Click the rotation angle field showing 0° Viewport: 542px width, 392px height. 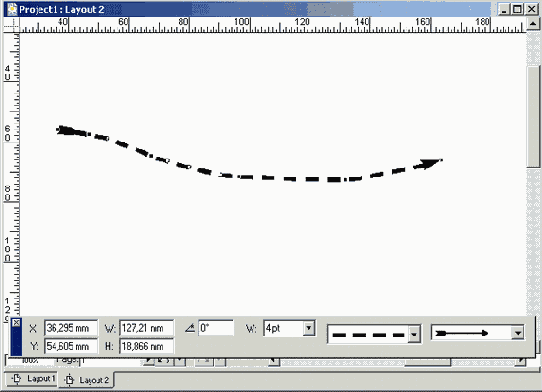click(216, 327)
